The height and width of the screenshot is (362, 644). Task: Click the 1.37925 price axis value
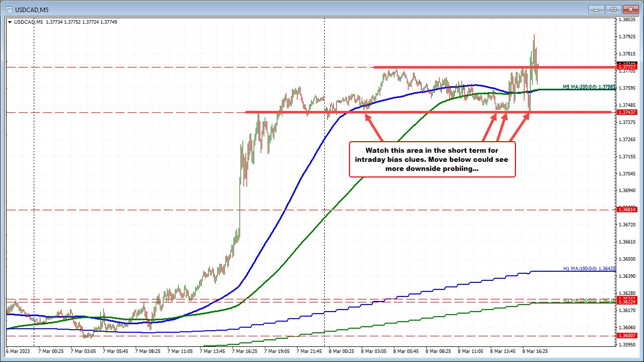pyautogui.click(x=627, y=37)
